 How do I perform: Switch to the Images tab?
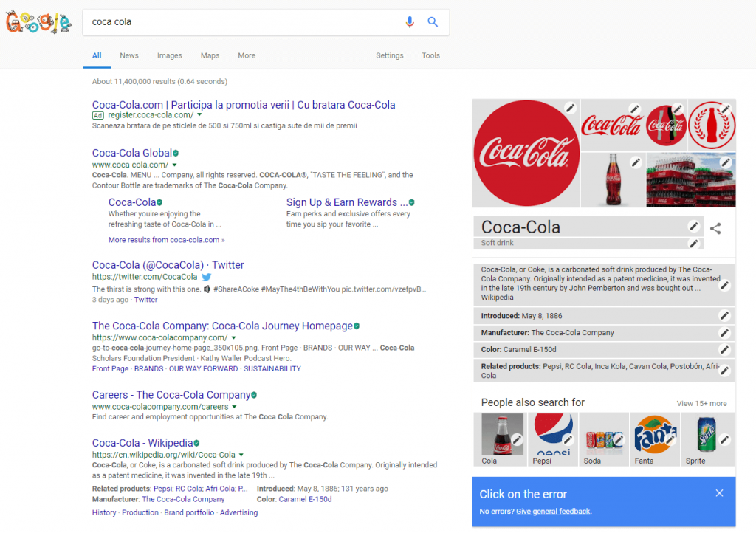click(170, 55)
